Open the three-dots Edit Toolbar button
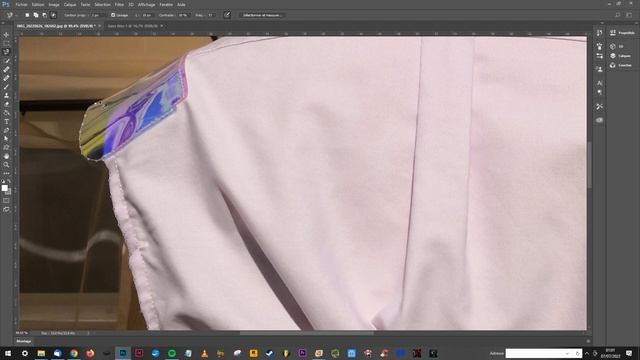 6,173
